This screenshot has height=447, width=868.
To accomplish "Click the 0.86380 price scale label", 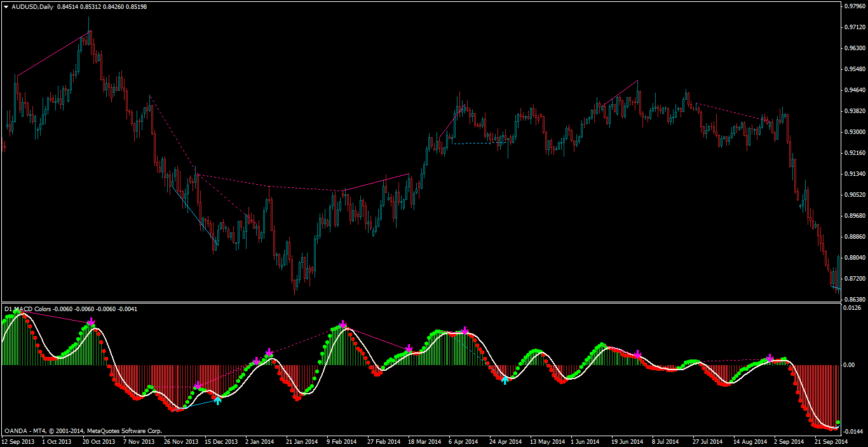I will [855, 300].
